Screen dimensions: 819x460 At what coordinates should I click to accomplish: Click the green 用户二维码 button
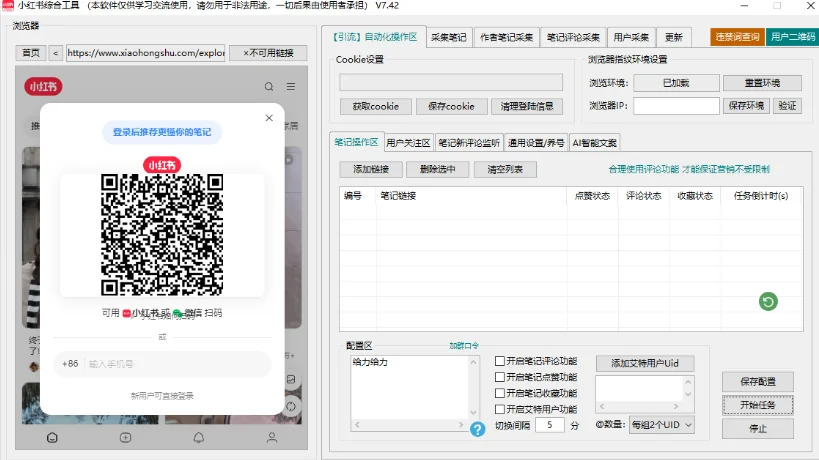click(x=792, y=37)
